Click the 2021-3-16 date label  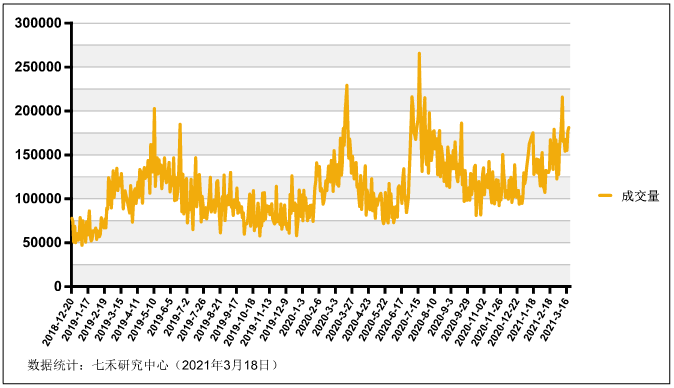click(555, 319)
